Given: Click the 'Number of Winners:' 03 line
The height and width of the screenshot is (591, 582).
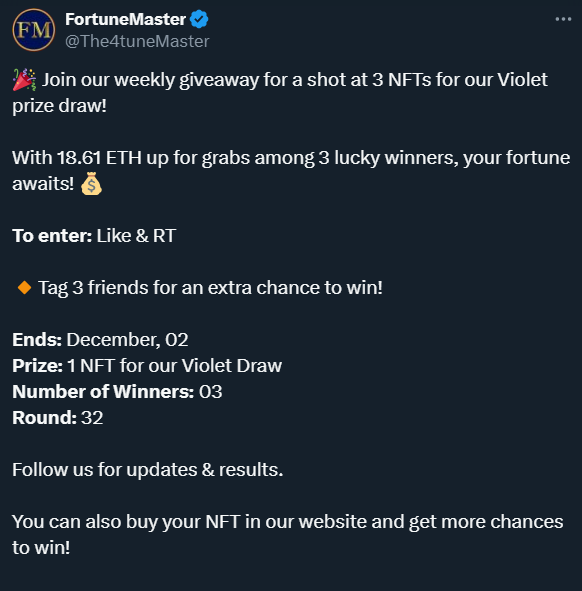Looking at the screenshot, I should tap(117, 392).
